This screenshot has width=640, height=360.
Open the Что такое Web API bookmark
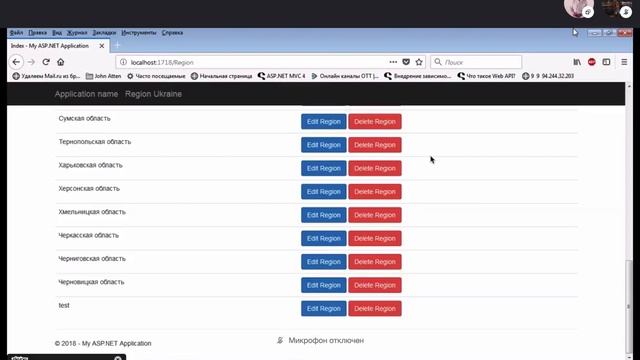(487, 76)
